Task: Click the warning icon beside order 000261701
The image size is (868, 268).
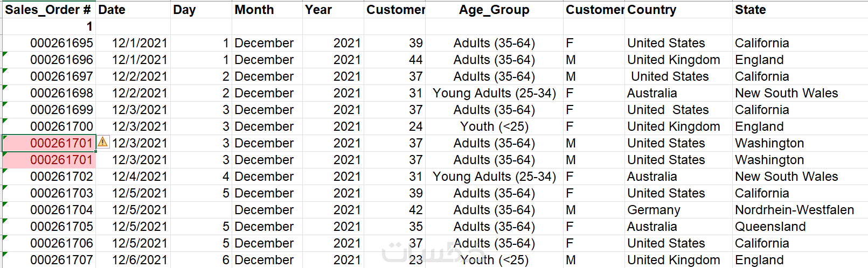Action: point(102,143)
